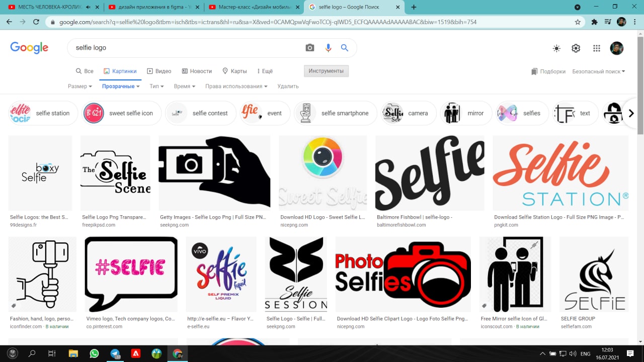The width and height of the screenshot is (644, 362).
Task: Click the blue magnifier search button
Action: click(x=345, y=48)
